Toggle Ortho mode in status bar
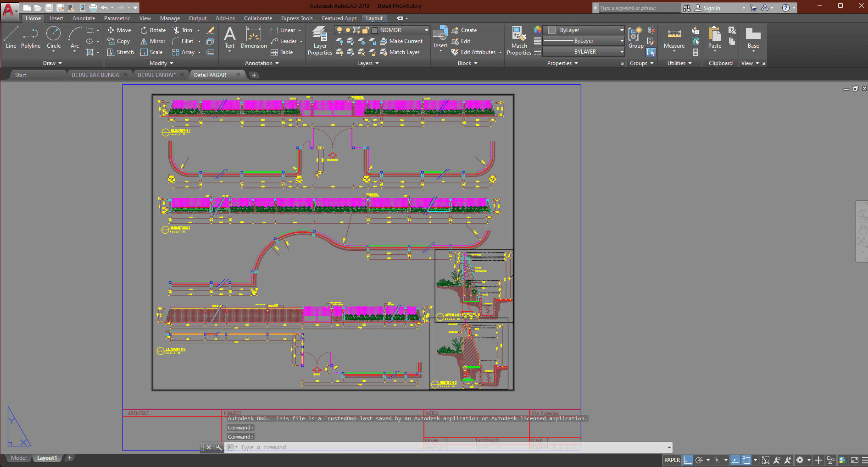Image resolution: width=868 pixels, height=467 pixels. point(688,460)
